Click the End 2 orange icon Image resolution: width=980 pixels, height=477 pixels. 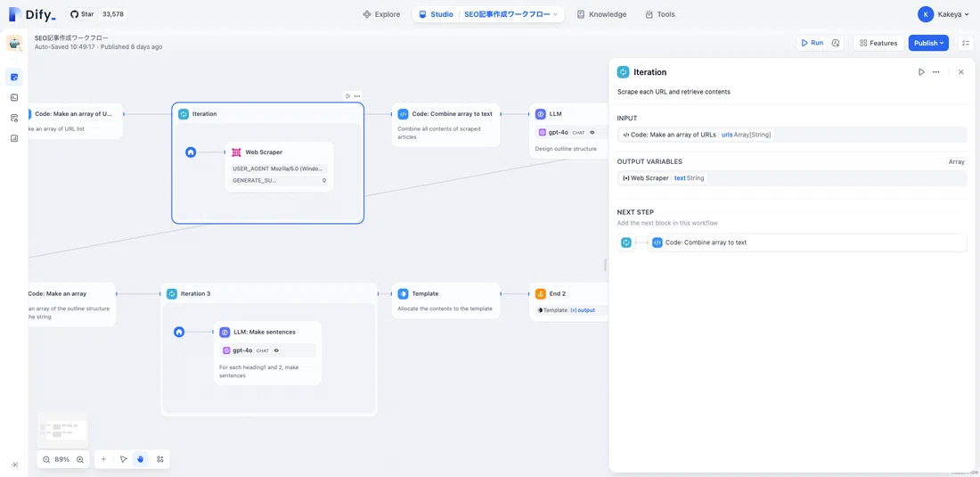coord(541,293)
